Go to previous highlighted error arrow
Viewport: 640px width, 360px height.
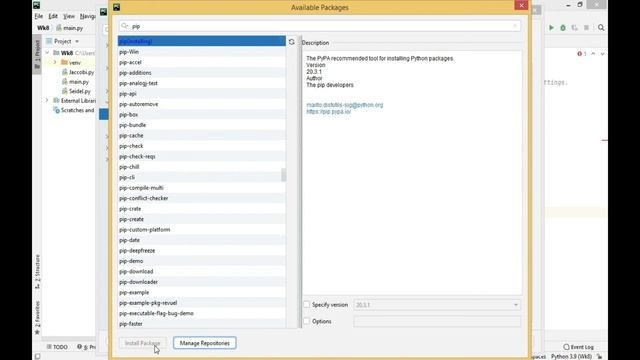(x=593, y=54)
